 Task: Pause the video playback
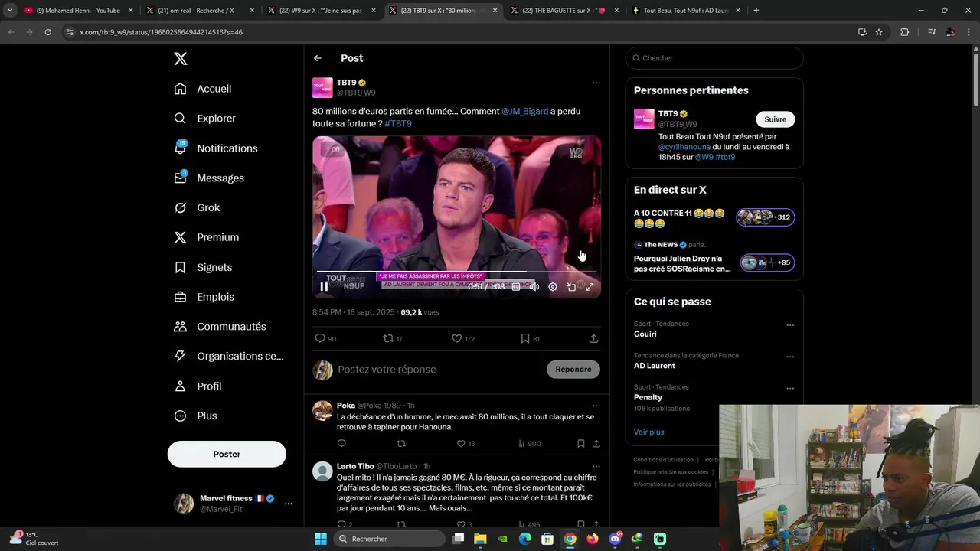click(324, 287)
